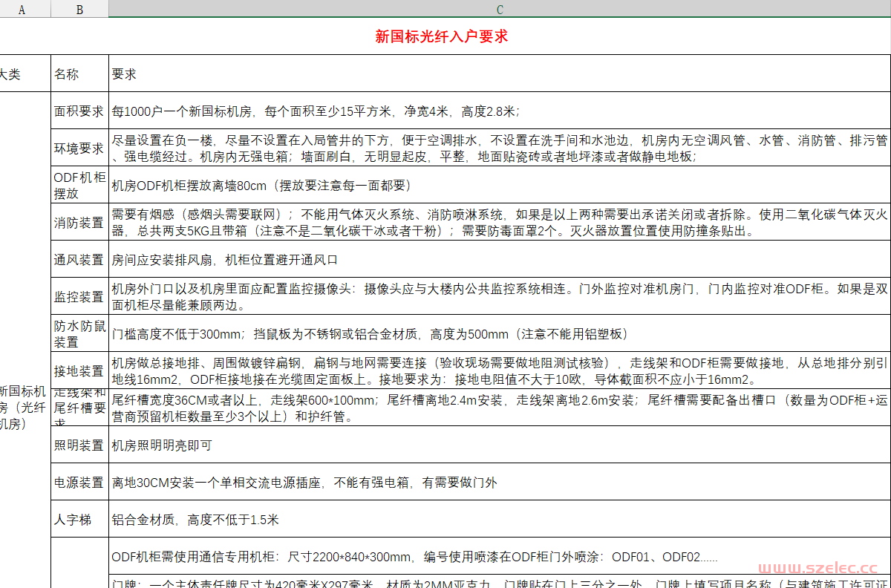
Task: Click the 消防装置 name cell
Action: 80,222
